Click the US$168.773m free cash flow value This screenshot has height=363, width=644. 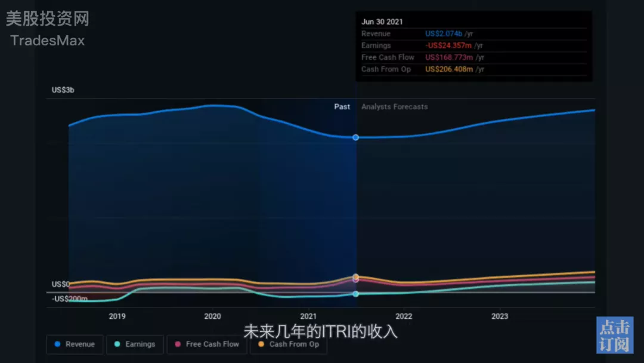tap(448, 57)
